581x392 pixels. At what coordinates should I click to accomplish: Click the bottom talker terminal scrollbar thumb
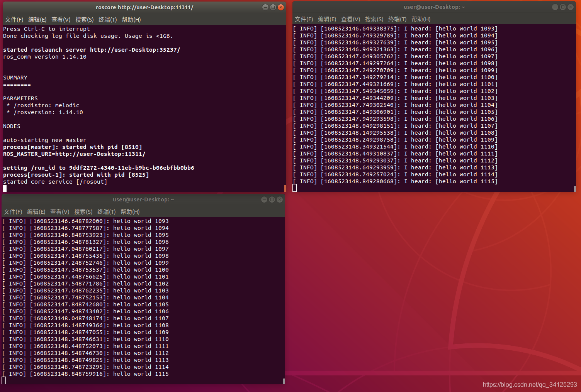[284, 381]
